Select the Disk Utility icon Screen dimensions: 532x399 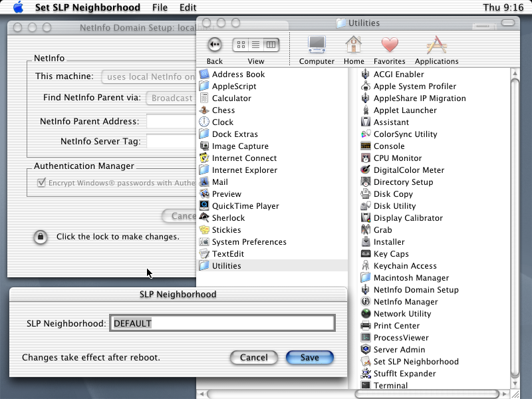365,205
